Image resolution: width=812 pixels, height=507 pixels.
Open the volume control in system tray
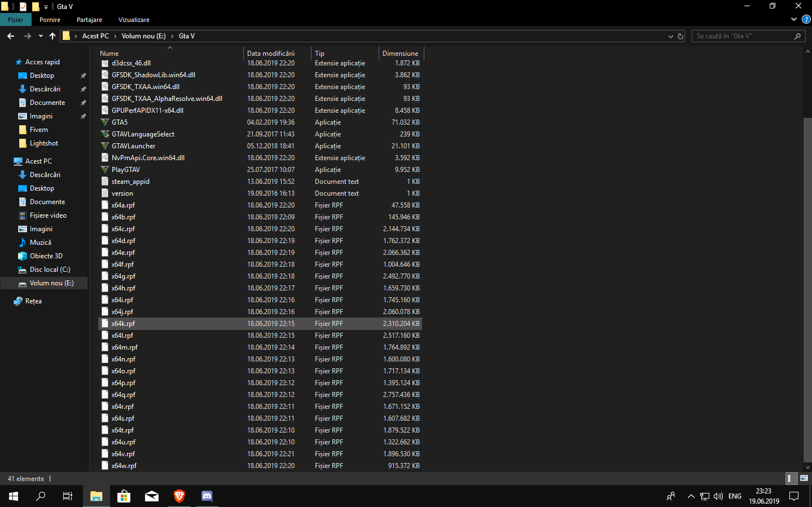[x=718, y=496]
